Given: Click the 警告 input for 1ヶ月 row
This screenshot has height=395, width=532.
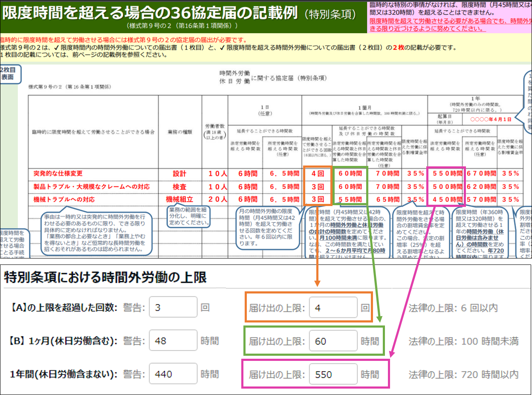Looking at the screenshot, I should pos(173,341).
